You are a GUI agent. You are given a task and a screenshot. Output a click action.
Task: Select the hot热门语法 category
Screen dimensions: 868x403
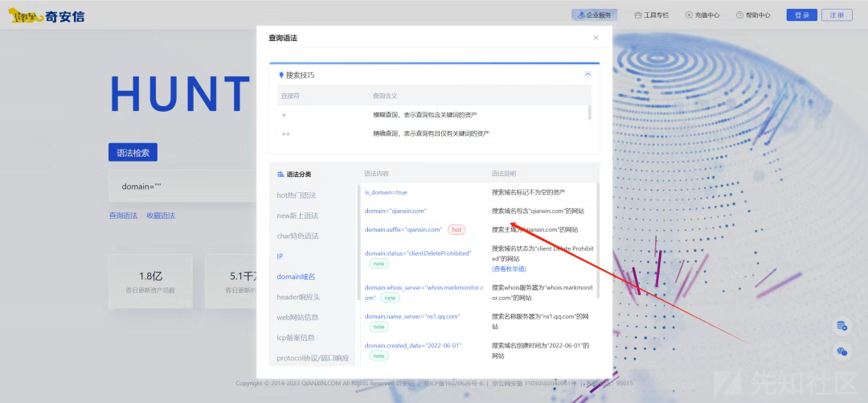pyautogui.click(x=296, y=195)
